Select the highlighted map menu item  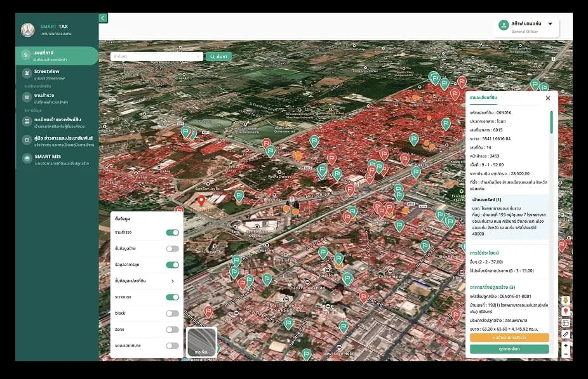(57, 56)
